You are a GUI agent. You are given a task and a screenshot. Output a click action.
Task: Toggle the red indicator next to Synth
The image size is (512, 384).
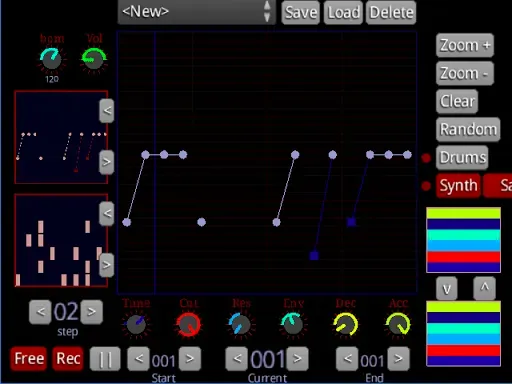pos(426,186)
